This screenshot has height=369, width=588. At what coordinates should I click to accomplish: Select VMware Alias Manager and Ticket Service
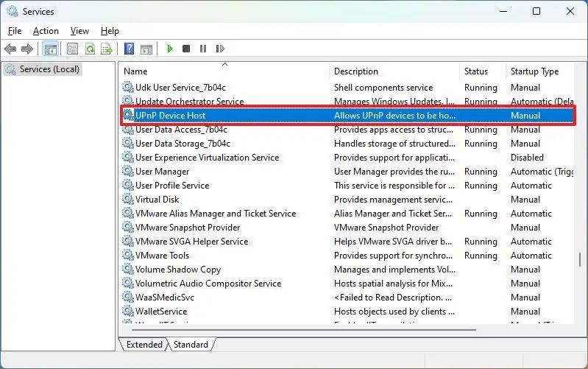click(216, 213)
